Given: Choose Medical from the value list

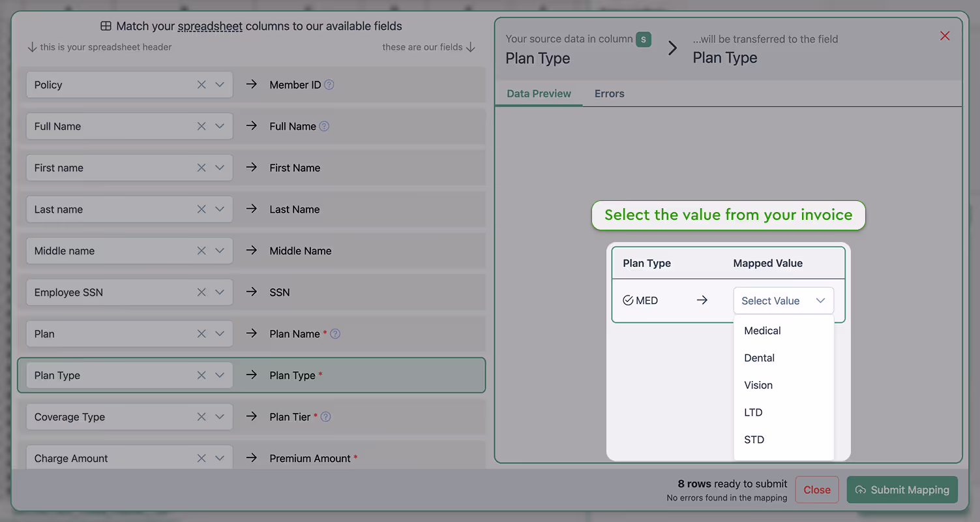Looking at the screenshot, I should 784,331.
